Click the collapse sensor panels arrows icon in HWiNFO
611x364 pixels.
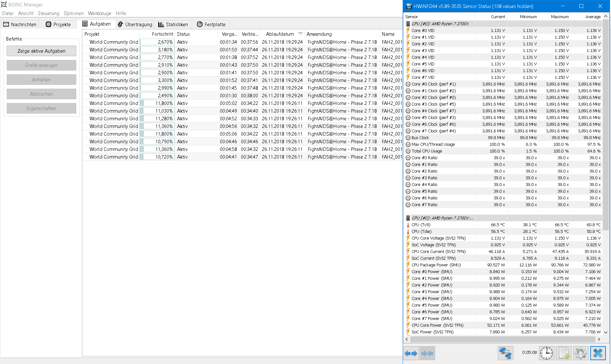tap(427, 353)
